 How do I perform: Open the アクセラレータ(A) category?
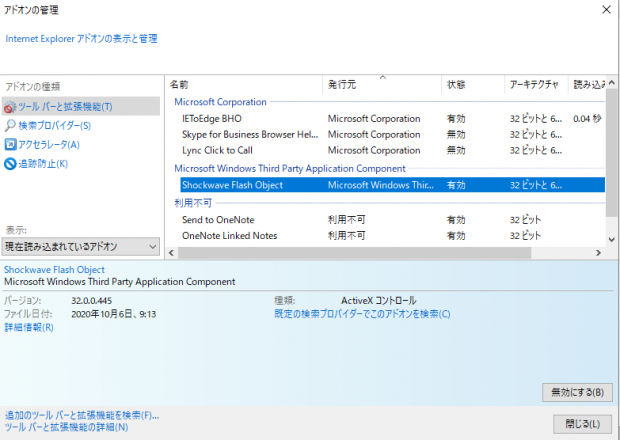pos(49,145)
